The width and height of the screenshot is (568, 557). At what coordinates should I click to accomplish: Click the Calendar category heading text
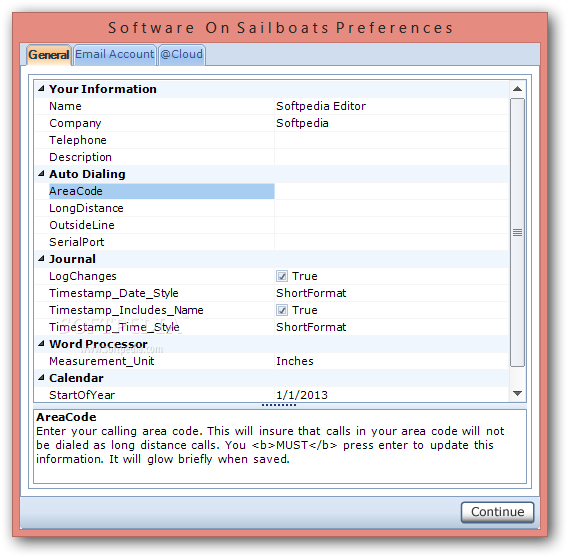(76, 378)
